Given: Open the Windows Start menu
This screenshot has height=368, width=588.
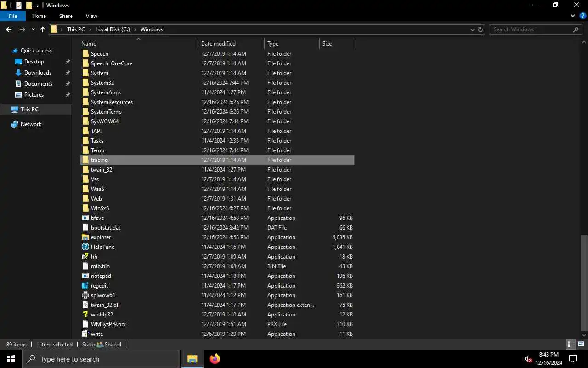Looking at the screenshot, I should (x=11, y=359).
